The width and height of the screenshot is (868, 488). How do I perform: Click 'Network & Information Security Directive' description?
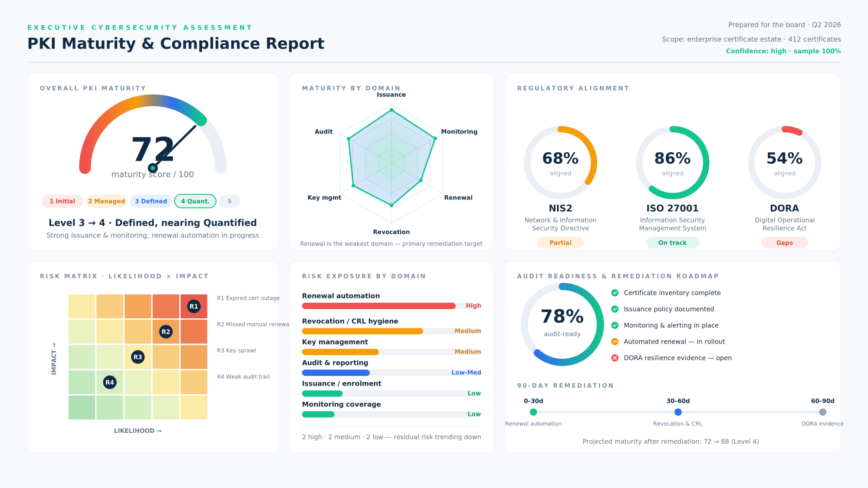tap(560, 224)
